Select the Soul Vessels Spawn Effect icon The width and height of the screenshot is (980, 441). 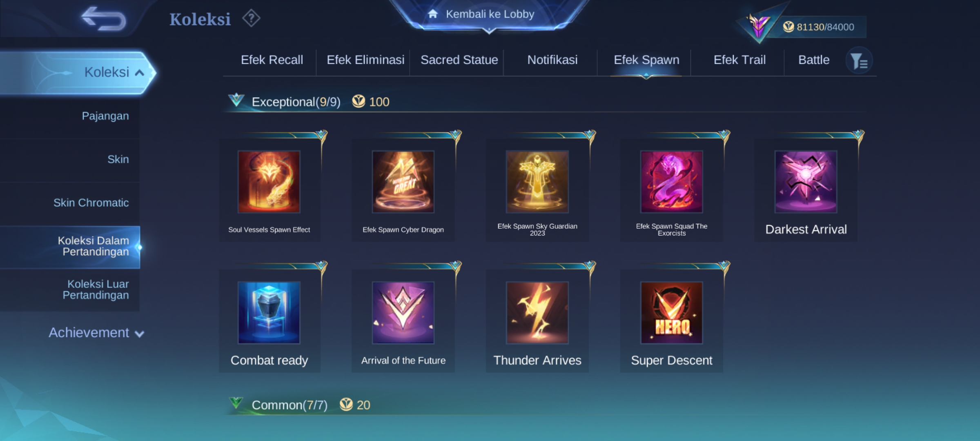pos(269,182)
